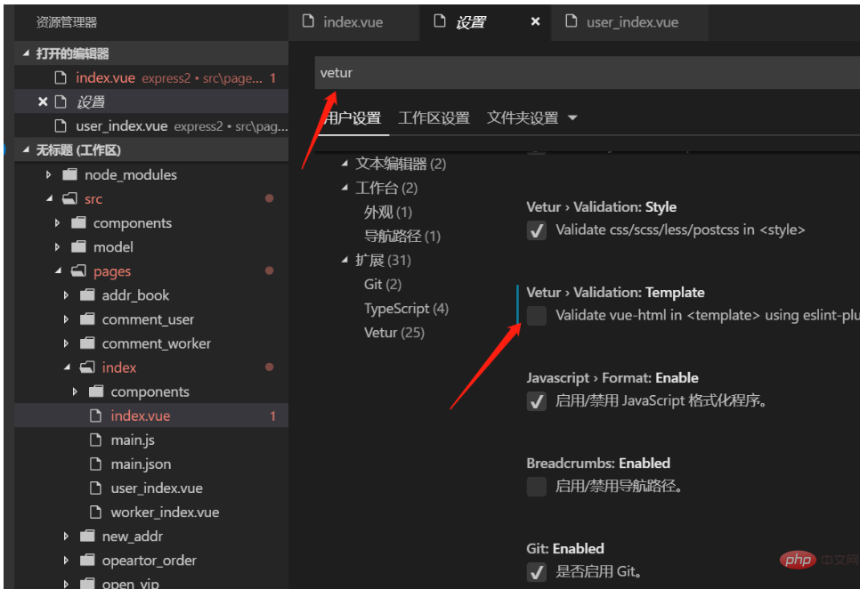Enable Vetur Validation: Template checkbox
The image size is (868, 589).
click(x=537, y=316)
